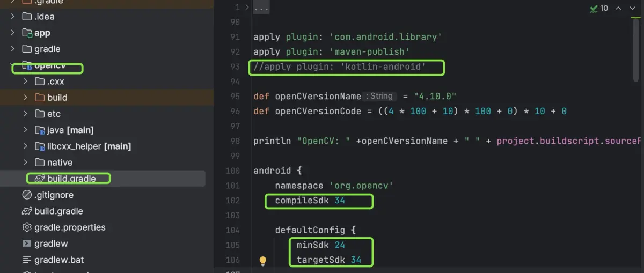Select the root build.gradle below .gitignore
Image resolution: width=644 pixels, height=273 pixels.
58,211
